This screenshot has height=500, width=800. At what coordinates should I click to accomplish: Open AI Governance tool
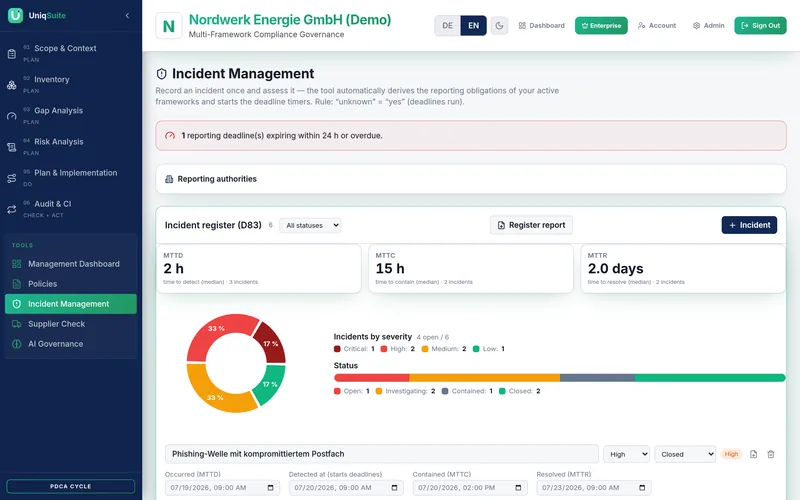71,344
